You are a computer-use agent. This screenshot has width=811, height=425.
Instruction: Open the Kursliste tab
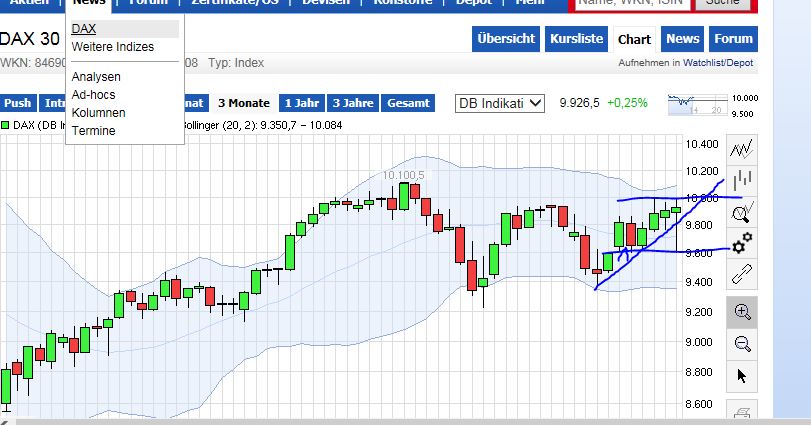coord(576,39)
